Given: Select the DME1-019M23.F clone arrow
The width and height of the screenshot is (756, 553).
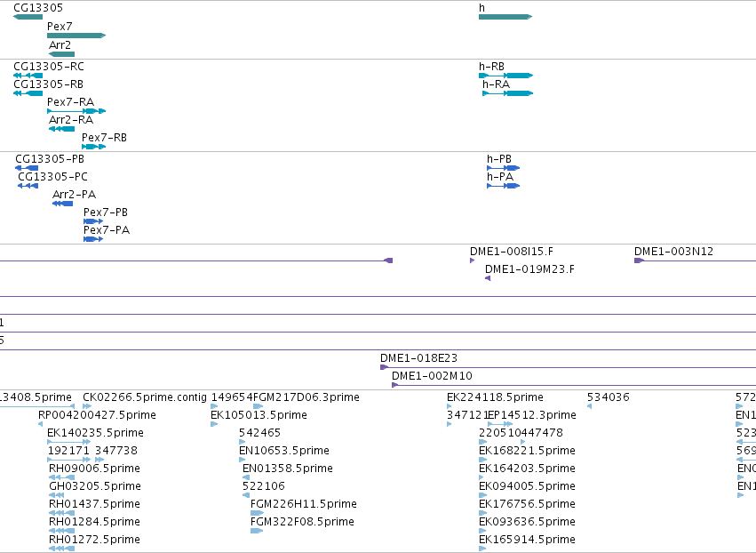Looking at the screenshot, I should click(x=488, y=278).
